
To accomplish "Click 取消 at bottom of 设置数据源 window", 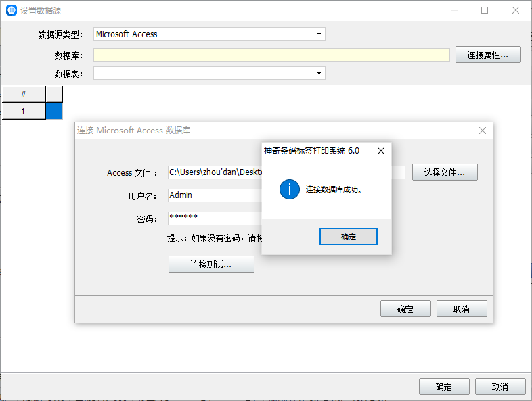I will [500, 387].
